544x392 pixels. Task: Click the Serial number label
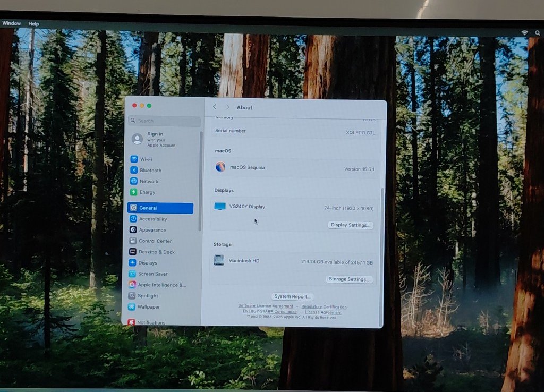(x=231, y=131)
